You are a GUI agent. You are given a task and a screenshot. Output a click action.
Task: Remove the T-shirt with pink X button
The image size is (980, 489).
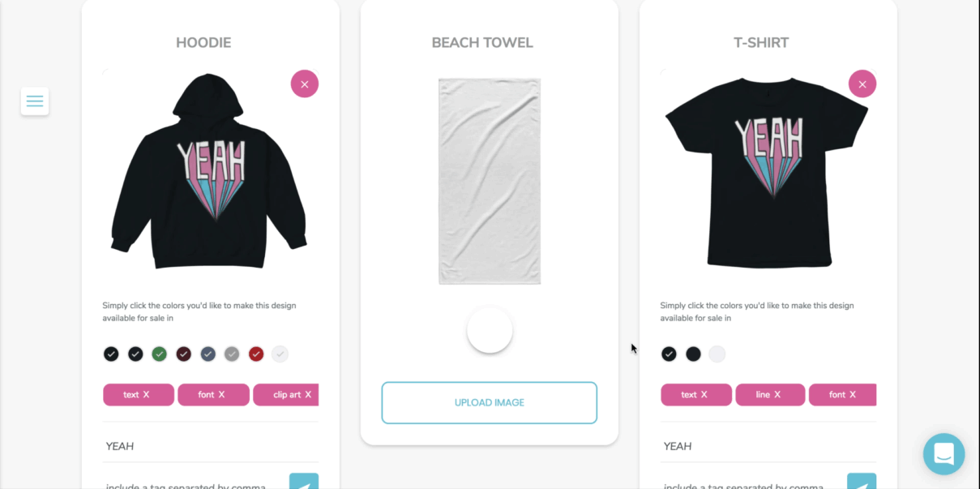[862, 84]
